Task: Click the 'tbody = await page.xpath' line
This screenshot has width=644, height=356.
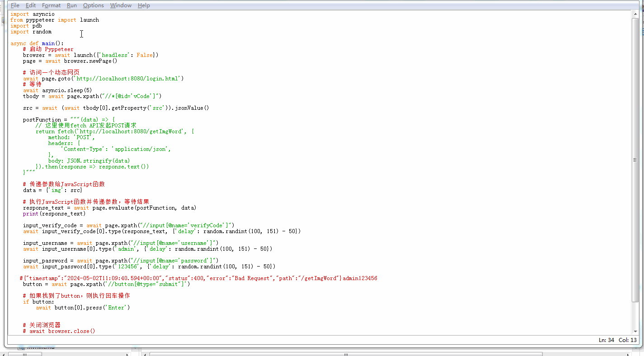Action: point(92,96)
